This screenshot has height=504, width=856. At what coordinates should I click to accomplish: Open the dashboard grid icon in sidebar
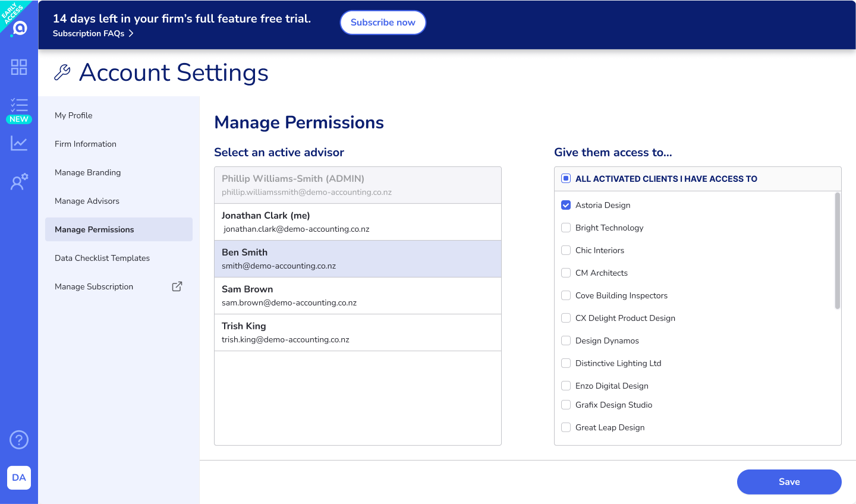19,67
